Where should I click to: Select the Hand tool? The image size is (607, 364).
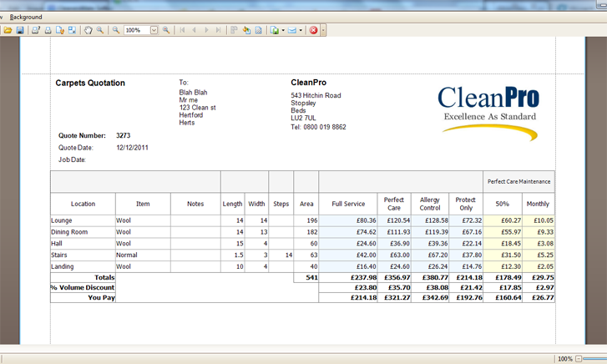(89, 30)
